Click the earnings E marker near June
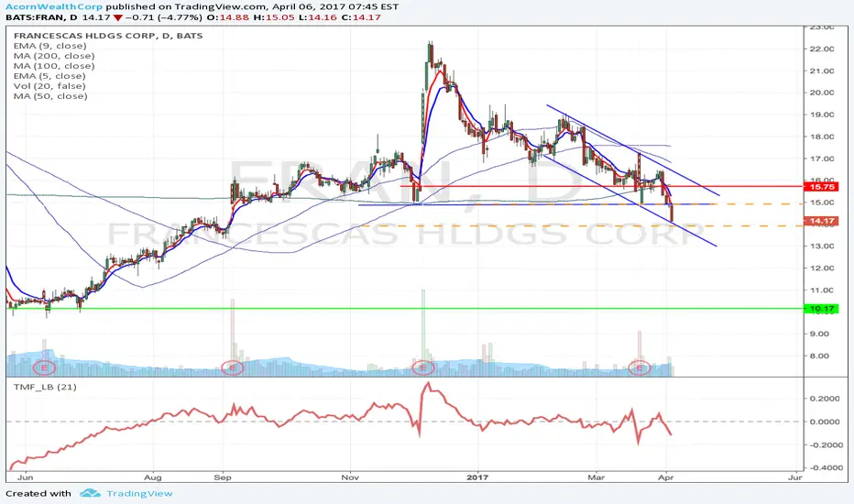 (44, 367)
